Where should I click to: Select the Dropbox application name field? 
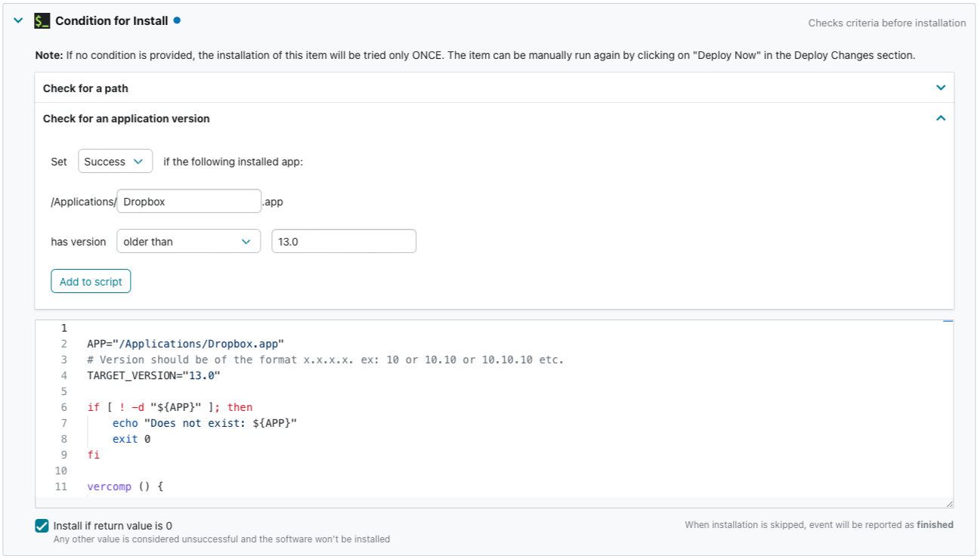(188, 201)
